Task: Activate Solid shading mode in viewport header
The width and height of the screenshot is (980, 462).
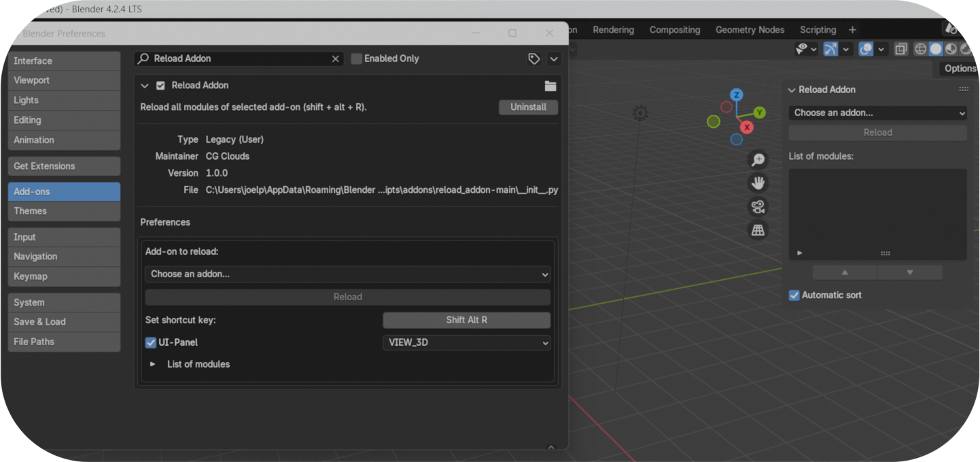Action: [936, 49]
